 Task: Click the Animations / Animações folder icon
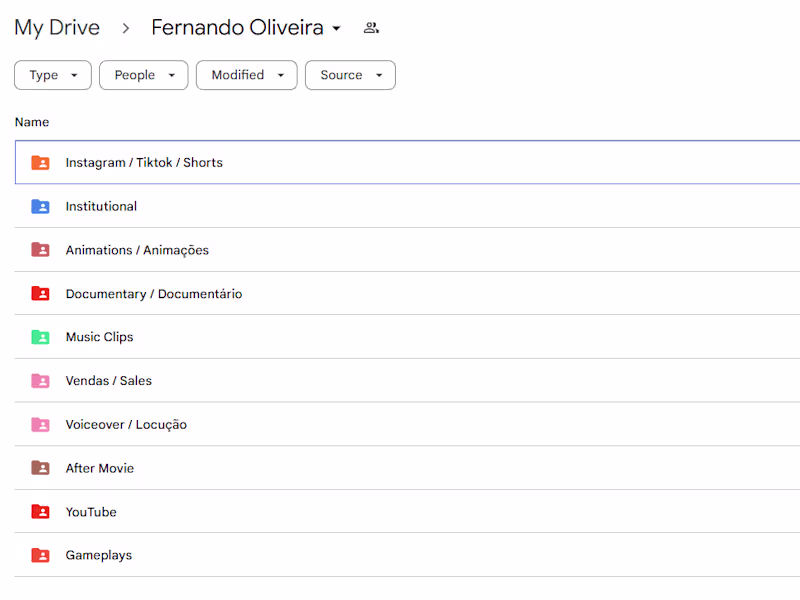click(40, 250)
